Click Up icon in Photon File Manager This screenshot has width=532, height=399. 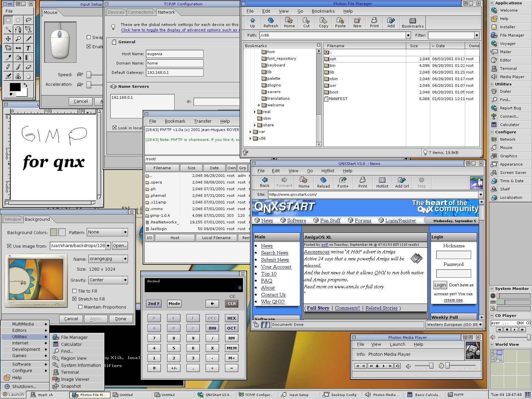pos(252,23)
